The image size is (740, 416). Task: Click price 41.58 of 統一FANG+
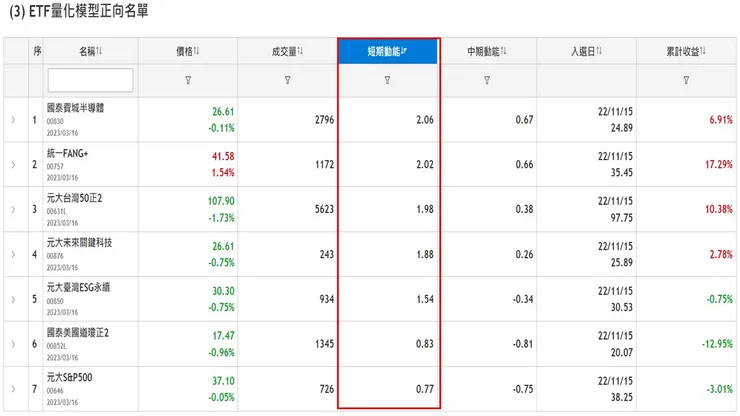click(223, 156)
